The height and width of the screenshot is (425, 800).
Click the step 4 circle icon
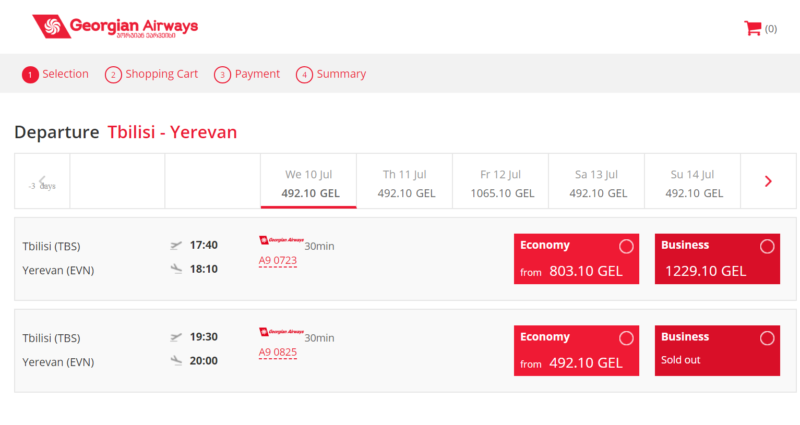point(304,75)
